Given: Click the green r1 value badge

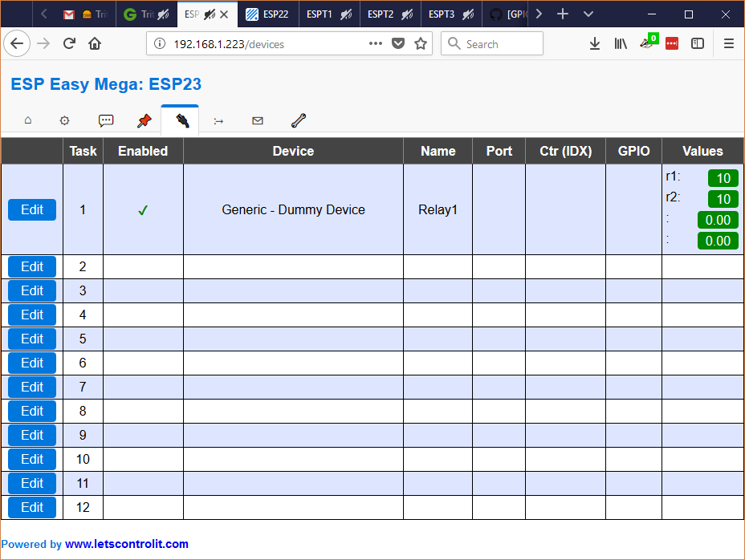Looking at the screenshot, I should pos(722,178).
